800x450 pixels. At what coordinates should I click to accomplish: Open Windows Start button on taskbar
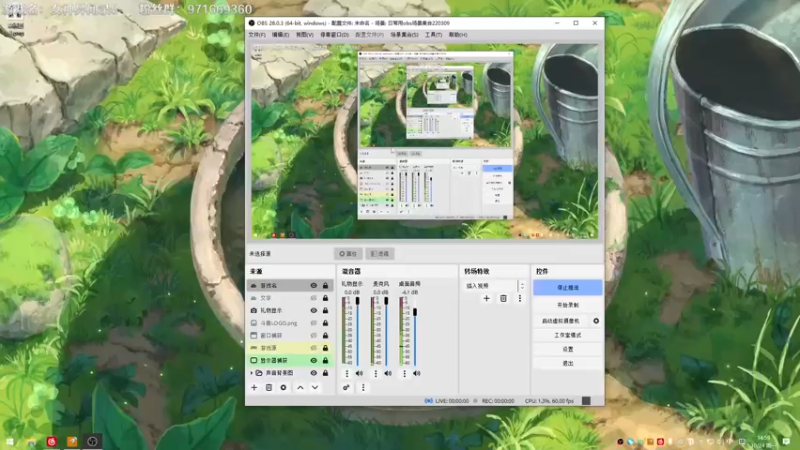[x=10, y=441]
